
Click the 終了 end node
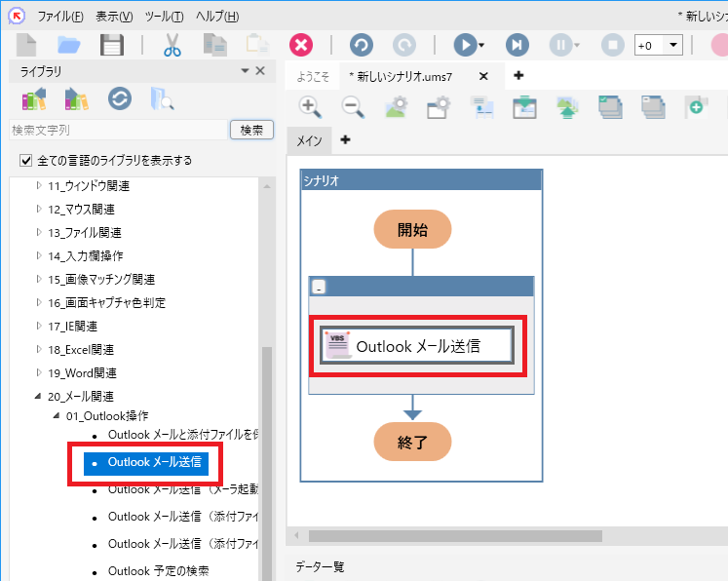click(x=412, y=442)
